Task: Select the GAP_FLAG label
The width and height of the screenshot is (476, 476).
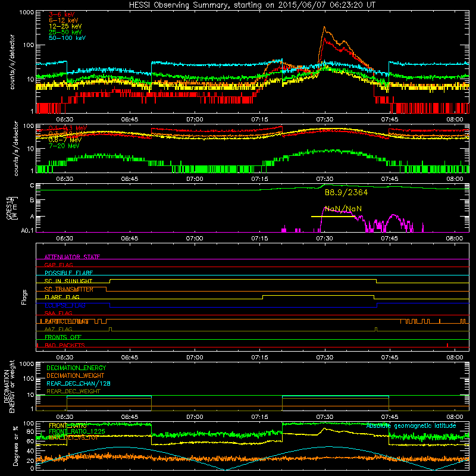Action: [58, 265]
